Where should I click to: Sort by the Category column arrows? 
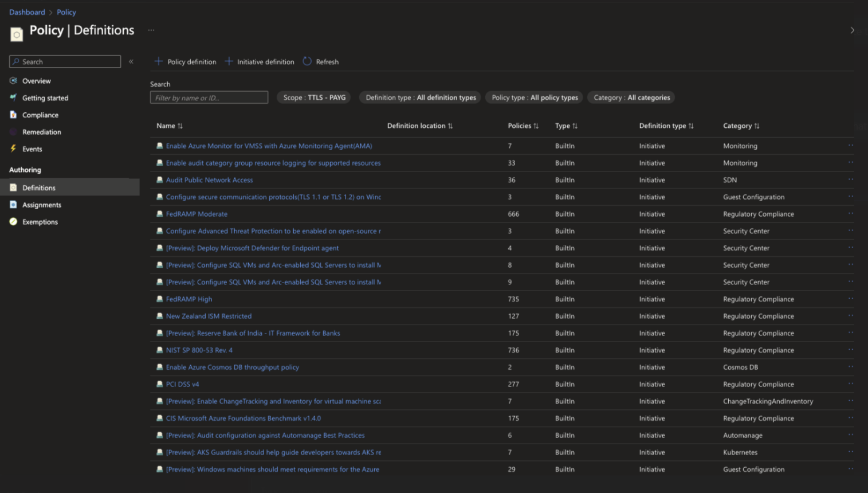coord(757,126)
